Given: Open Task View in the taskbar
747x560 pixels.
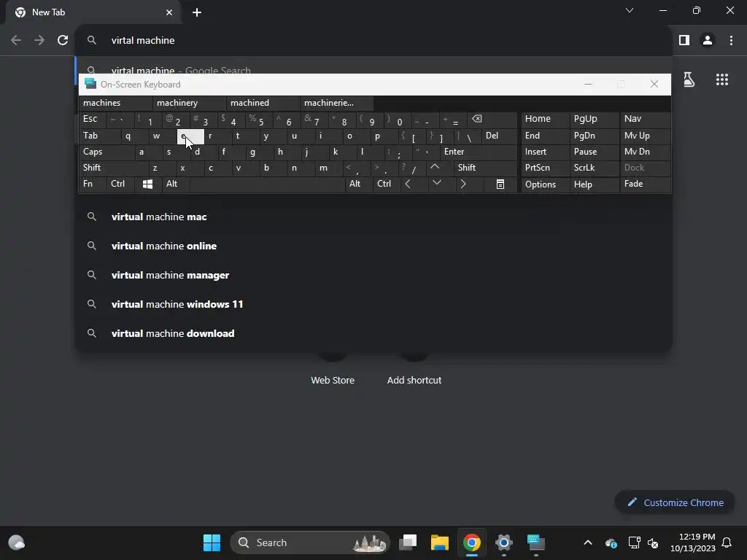Looking at the screenshot, I should (x=407, y=542).
